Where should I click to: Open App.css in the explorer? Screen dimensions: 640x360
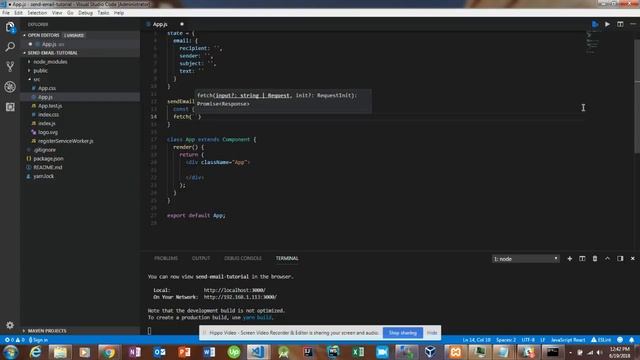(x=47, y=88)
